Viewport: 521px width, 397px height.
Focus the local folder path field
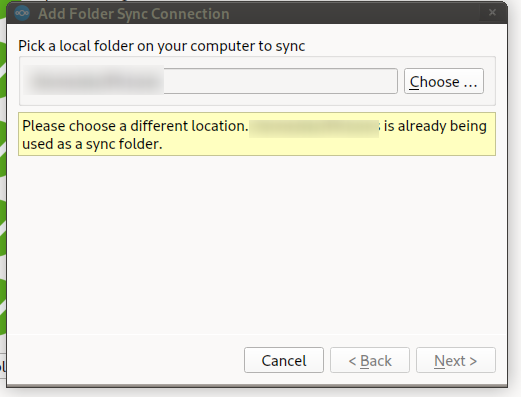pos(211,81)
